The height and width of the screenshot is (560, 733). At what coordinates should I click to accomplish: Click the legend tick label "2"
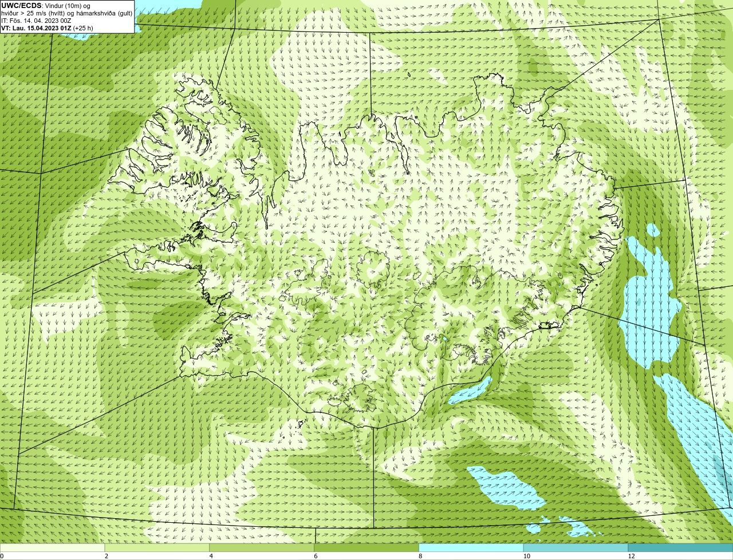(x=107, y=556)
